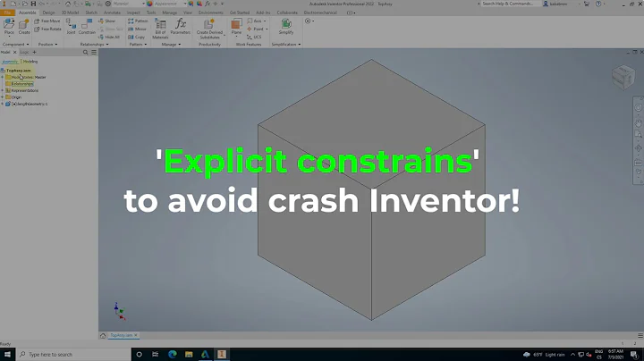Click the Home icon in document tab bar
This screenshot has width=644, height=361.
click(103, 336)
